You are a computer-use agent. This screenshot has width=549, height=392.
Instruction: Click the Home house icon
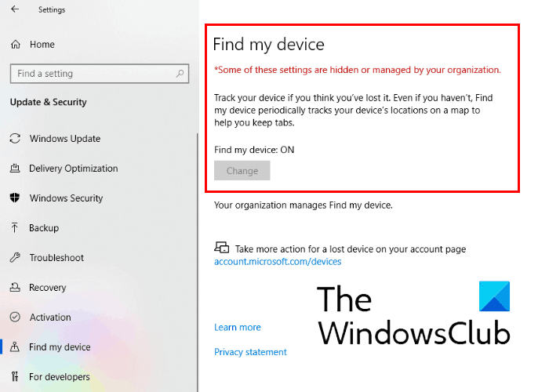pyautogui.click(x=16, y=45)
